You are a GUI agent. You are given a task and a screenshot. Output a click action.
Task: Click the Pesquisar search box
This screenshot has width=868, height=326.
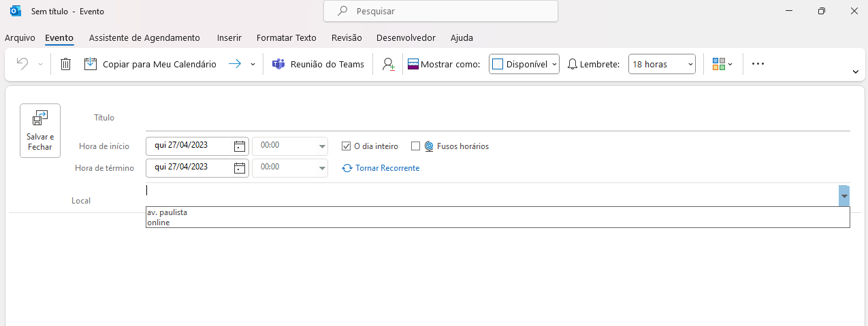(x=440, y=11)
